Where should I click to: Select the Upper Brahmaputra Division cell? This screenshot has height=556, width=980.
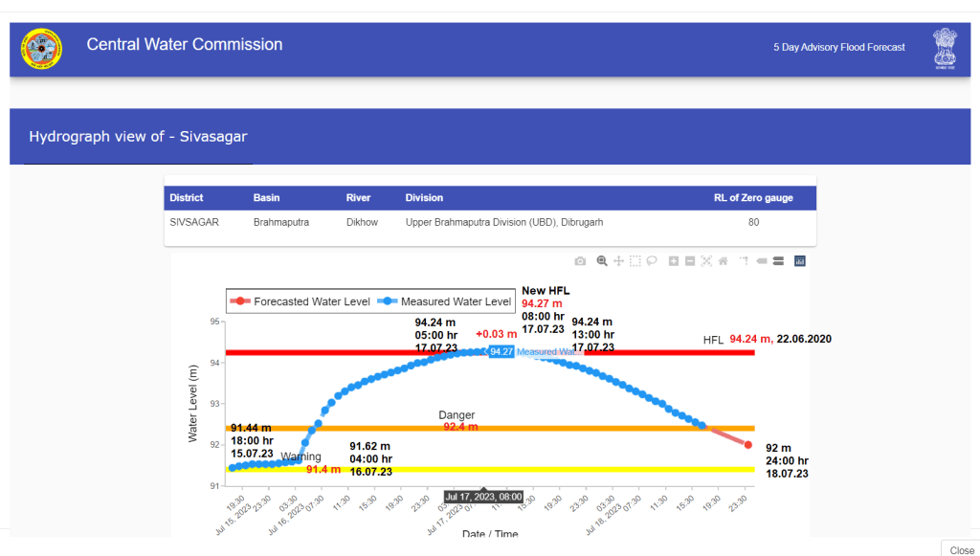(x=504, y=222)
